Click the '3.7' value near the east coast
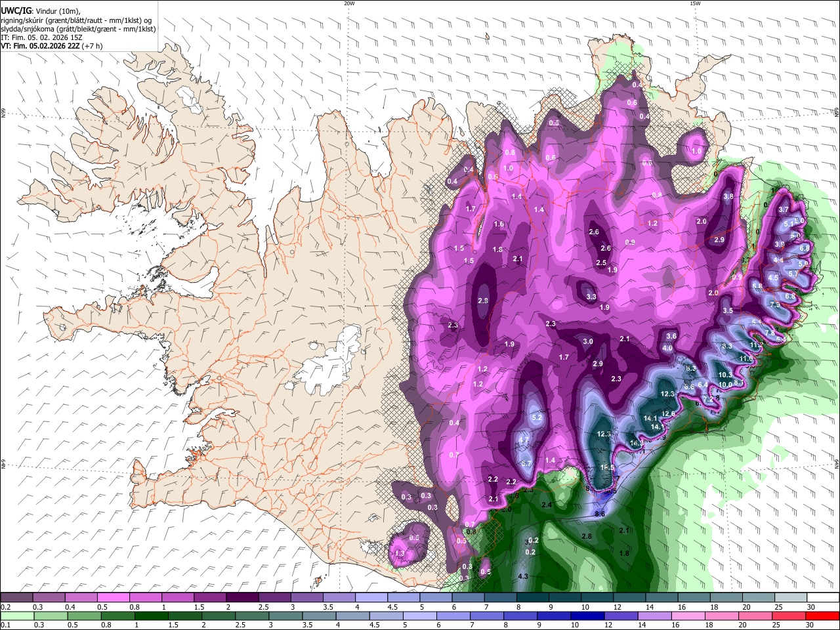 pyautogui.click(x=783, y=210)
